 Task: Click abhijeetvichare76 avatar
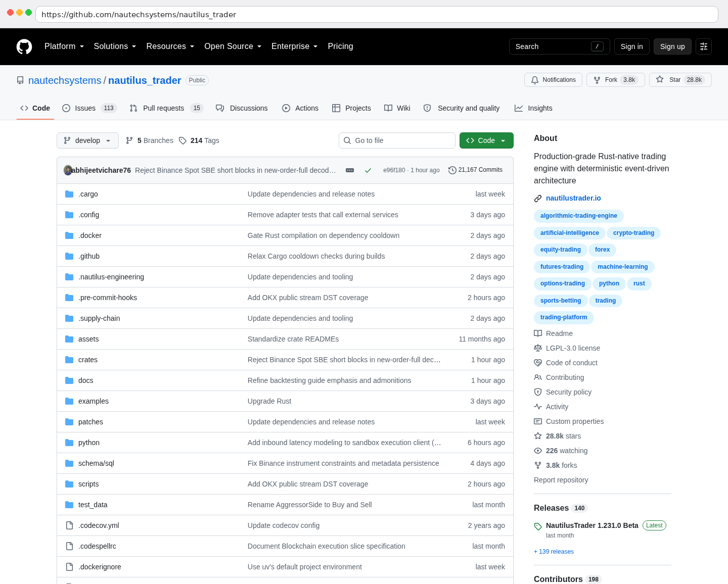68,170
